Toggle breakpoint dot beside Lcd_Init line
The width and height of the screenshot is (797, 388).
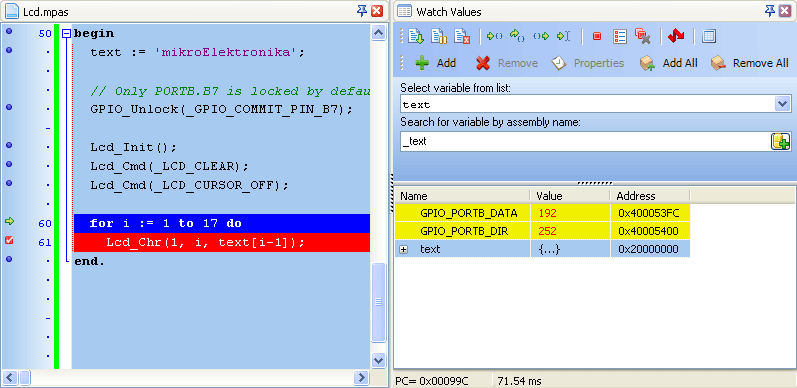[x=9, y=145]
